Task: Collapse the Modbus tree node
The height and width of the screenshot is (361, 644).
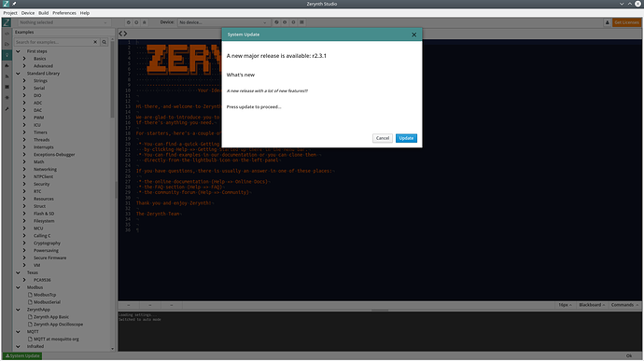Action: point(18,287)
